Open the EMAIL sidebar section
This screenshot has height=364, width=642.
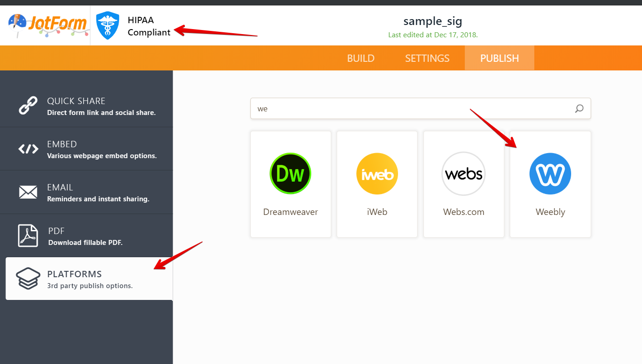pos(86,192)
